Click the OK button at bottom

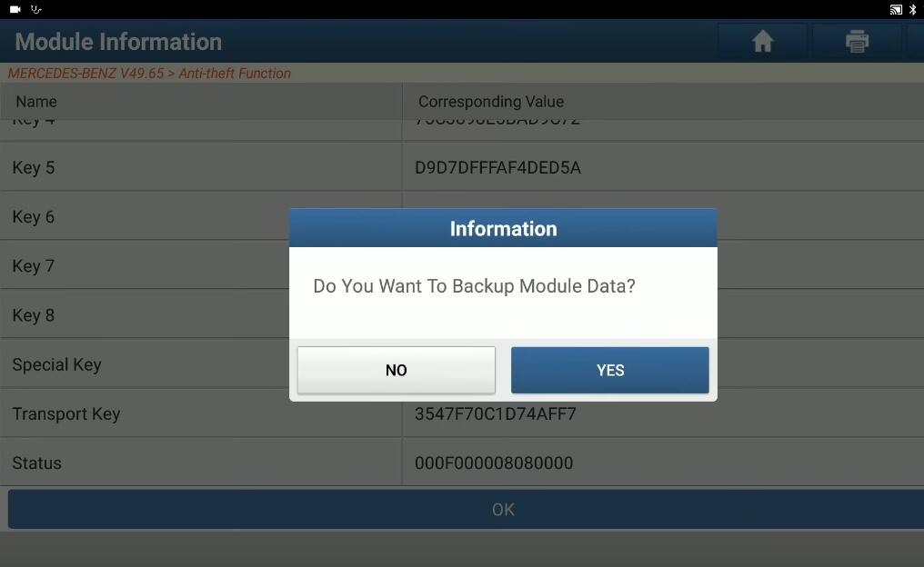coord(503,509)
